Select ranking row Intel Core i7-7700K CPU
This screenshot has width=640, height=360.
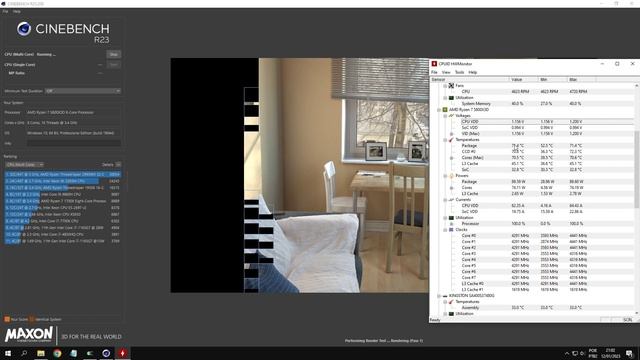pyautogui.click(x=63, y=221)
